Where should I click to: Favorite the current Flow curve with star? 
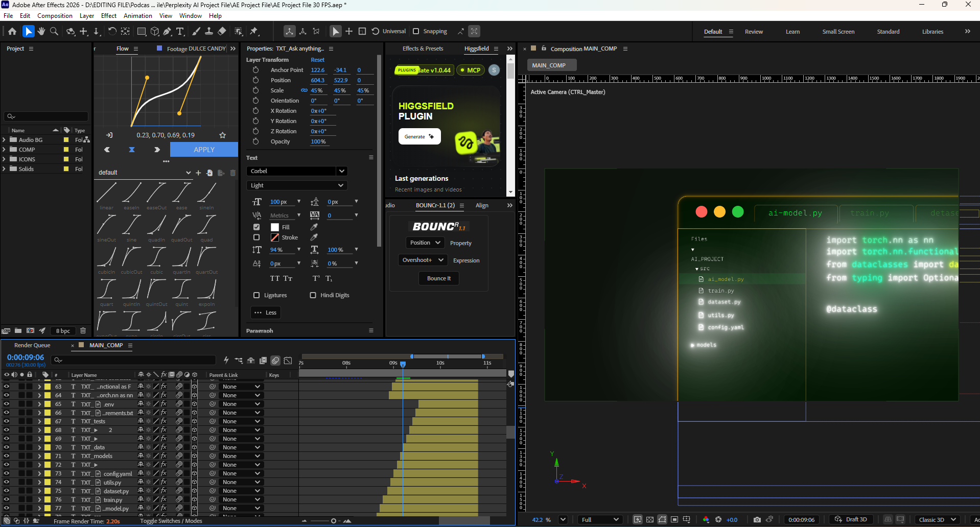(x=222, y=135)
